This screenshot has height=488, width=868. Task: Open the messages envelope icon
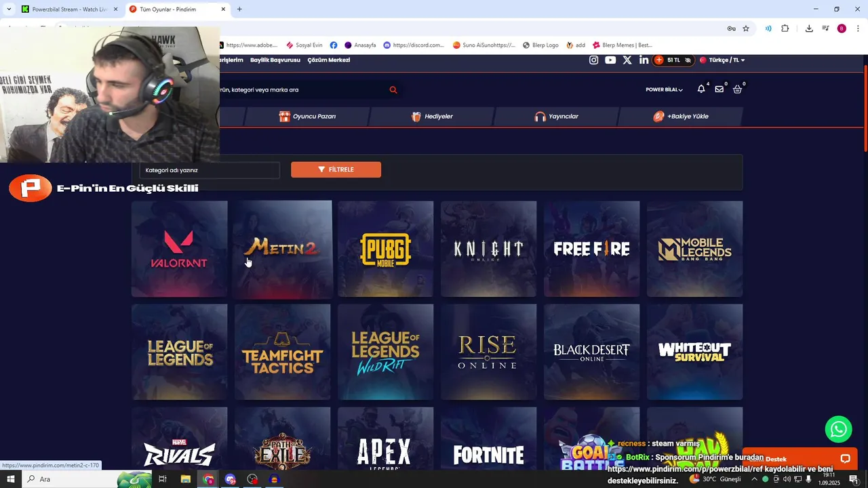[x=719, y=89]
